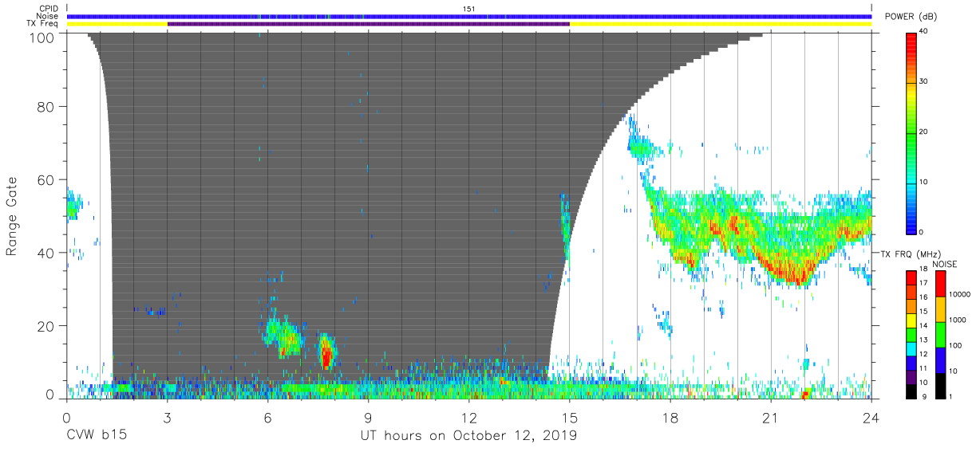
Task: Click the 'POWER (dB)' legend title
Action: point(911,18)
